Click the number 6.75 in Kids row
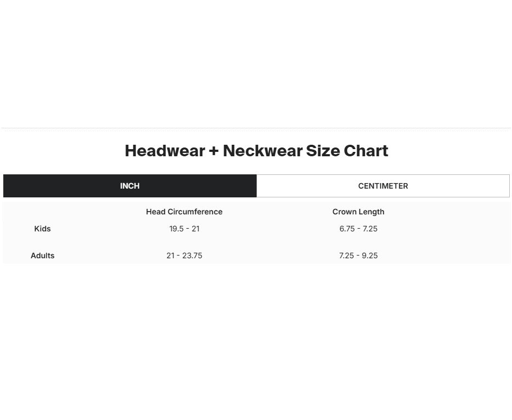The image size is (512, 420). [347, 229]
